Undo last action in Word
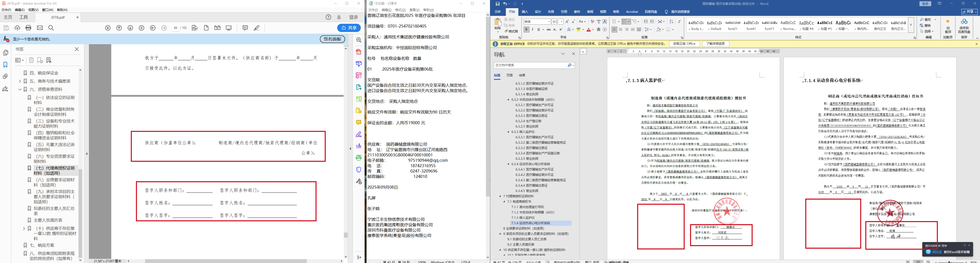This screenshot has height=263, width=980. click(x=505, y=4)
